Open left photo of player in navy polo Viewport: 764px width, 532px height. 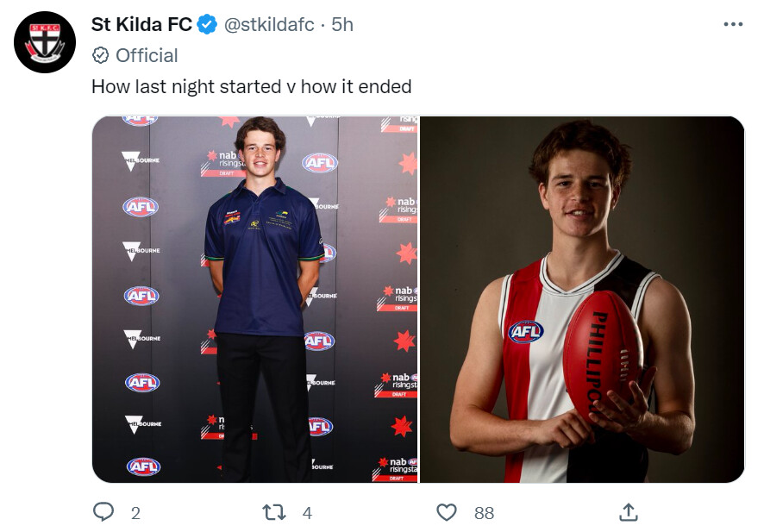(x=255, y=299)
